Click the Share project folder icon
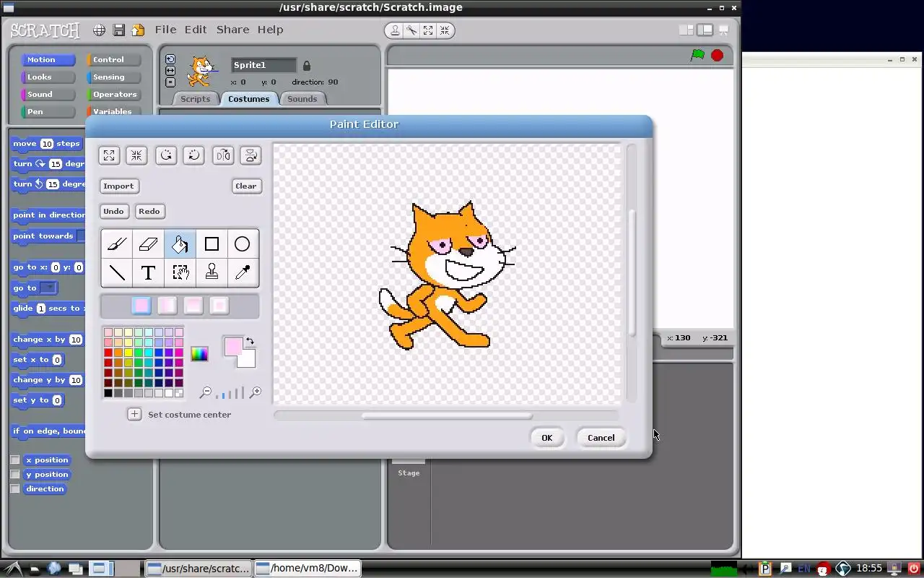The height and width of the screenshot is (578, 924). point(138,30)
